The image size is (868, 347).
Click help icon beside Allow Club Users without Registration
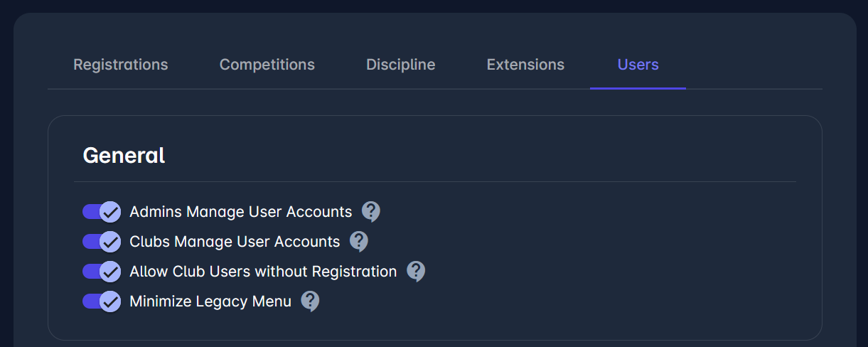pos(416,272)
